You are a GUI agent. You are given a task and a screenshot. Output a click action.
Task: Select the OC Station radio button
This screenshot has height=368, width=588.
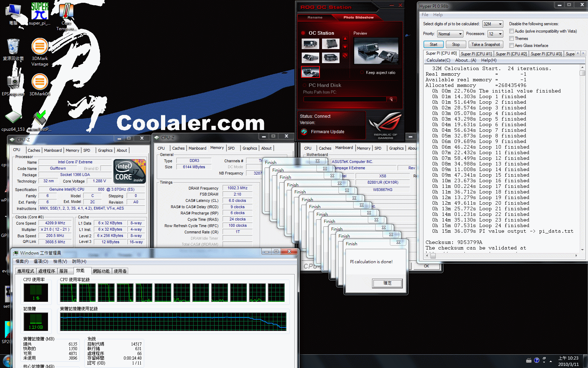tap(303, 33)
